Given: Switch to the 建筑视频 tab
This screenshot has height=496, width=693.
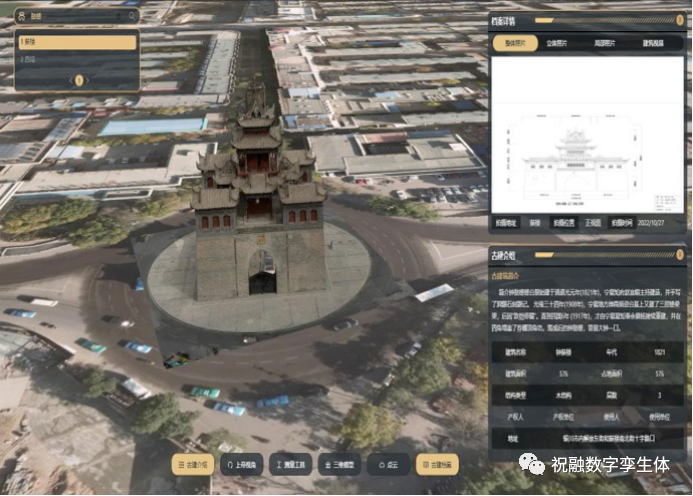Looking at the screenshot, I should click(655, 43).
